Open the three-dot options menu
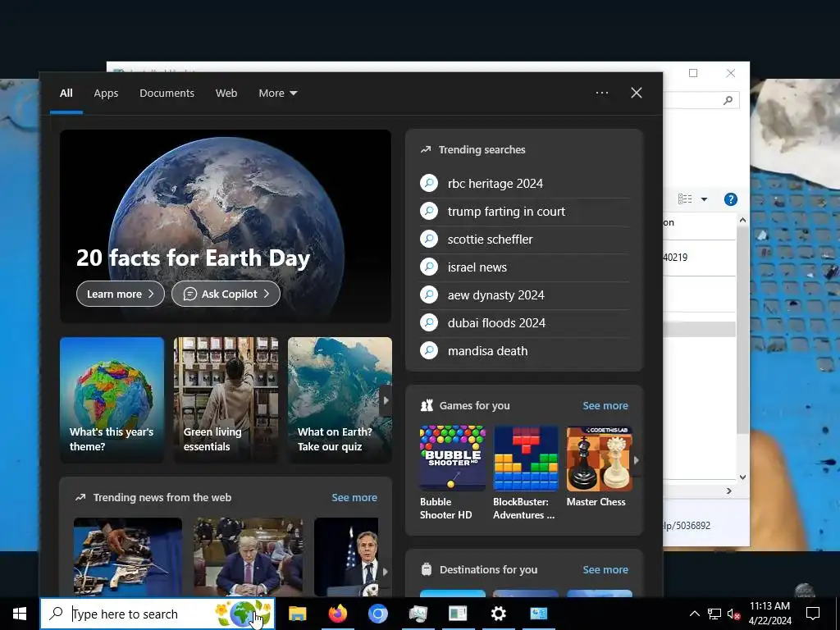The height and width of the screenshot is (630, 840). tap(602, 93)
